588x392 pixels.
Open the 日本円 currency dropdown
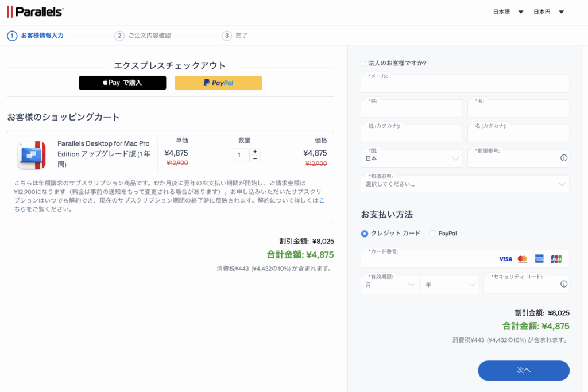point(548,12)
